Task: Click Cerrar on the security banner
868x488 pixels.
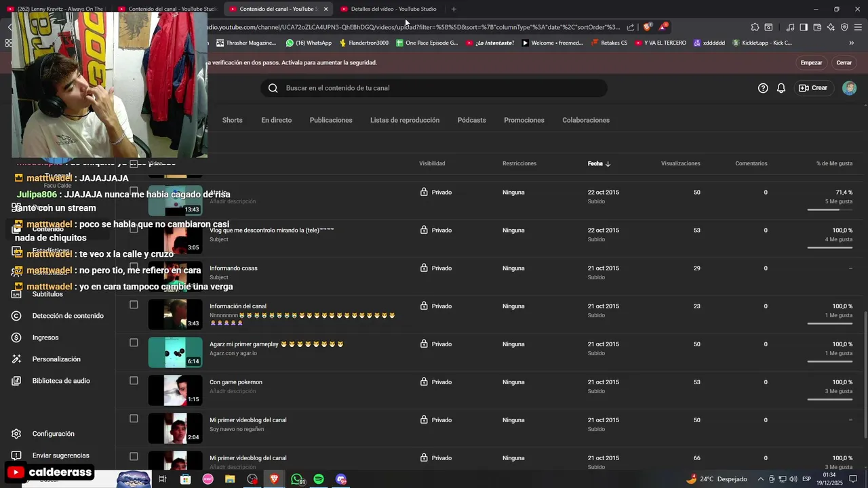Action: tap(844, 62)
